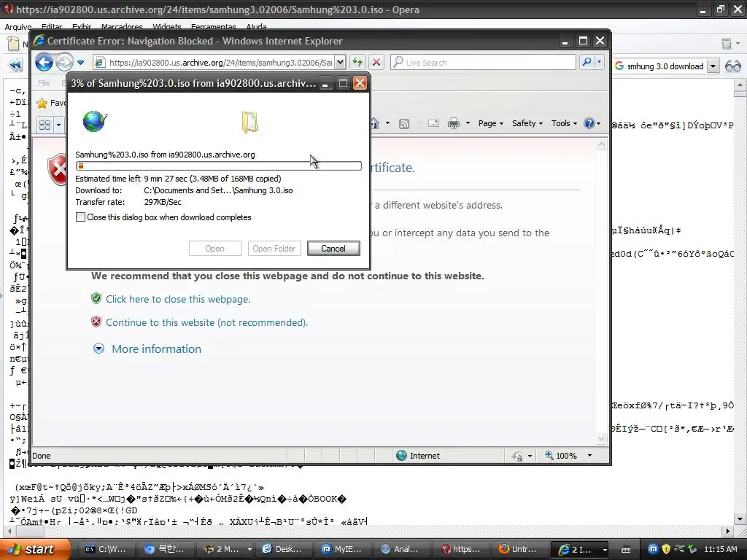Screen dimensions: 747x560
Task: Click the yellow security shield tray icon
Action: (x=666, y=549)
